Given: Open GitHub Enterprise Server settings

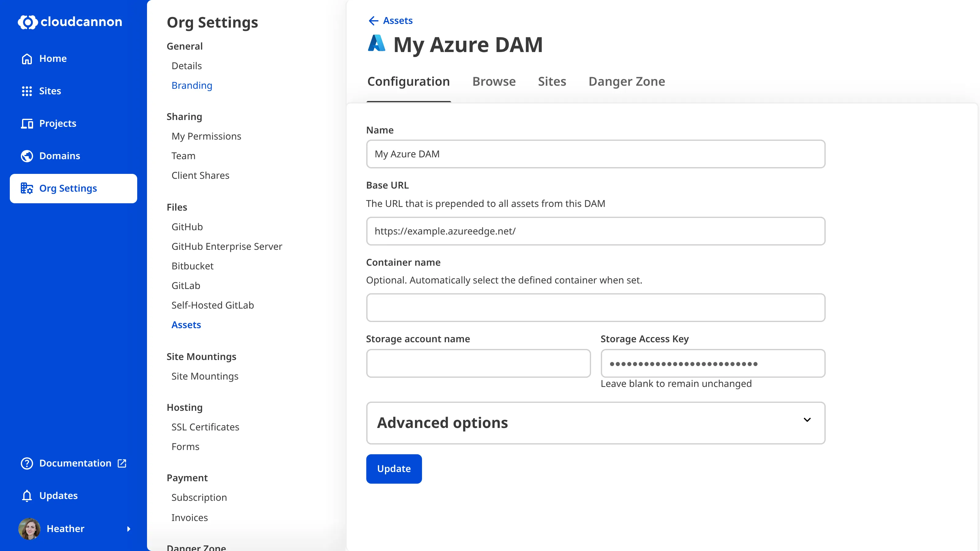Looking at the screenshot, I should [227, 247].
